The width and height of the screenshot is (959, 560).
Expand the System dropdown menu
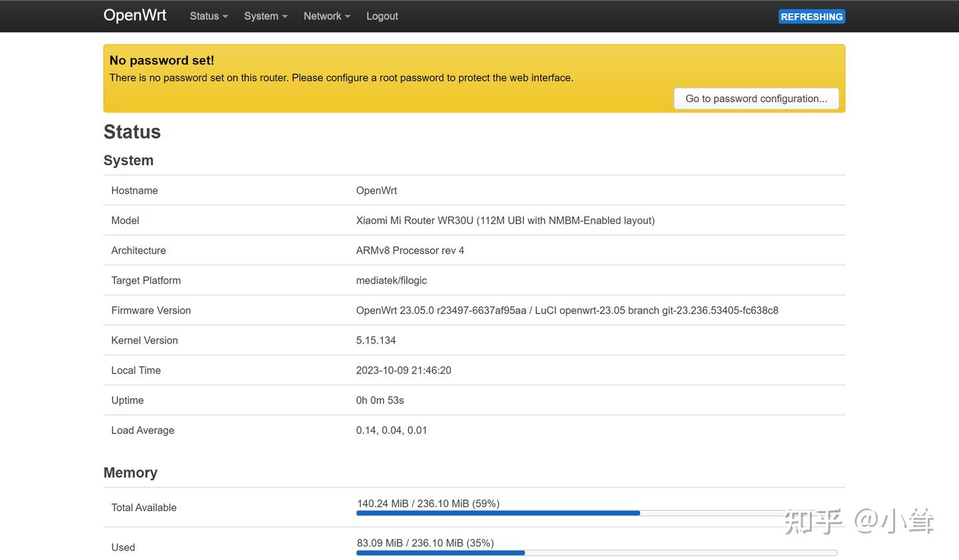pyautogui.click(x=265, y=16)
